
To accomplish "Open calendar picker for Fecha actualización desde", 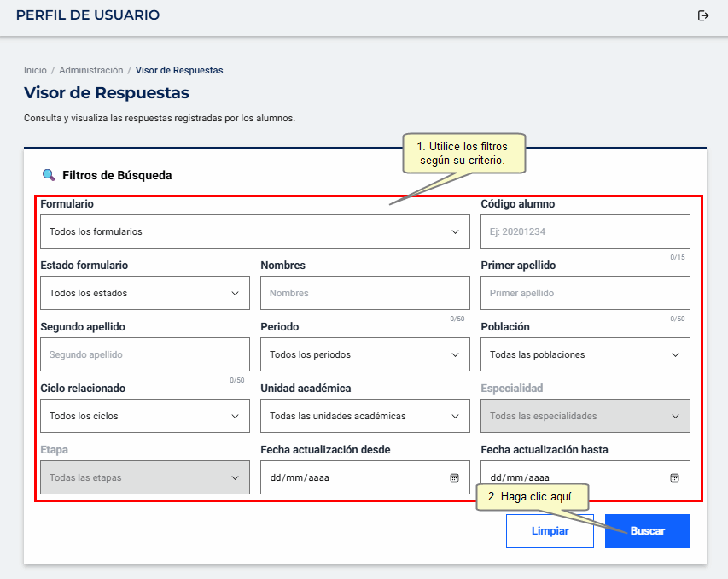I will 454,477.
